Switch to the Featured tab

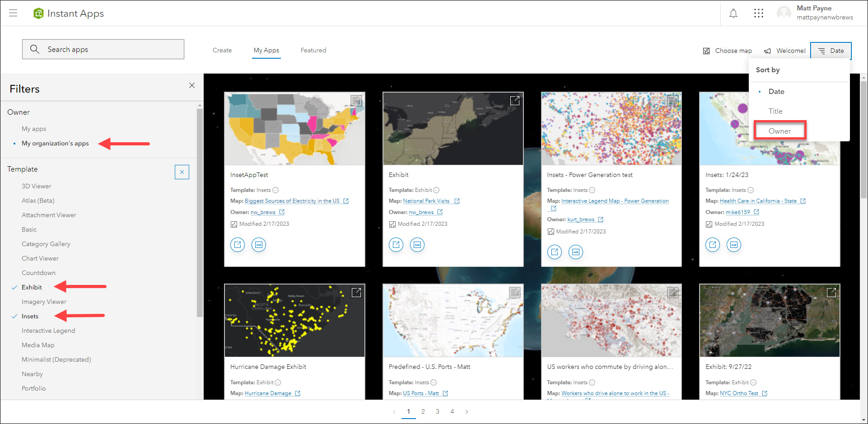click(313, 50)
